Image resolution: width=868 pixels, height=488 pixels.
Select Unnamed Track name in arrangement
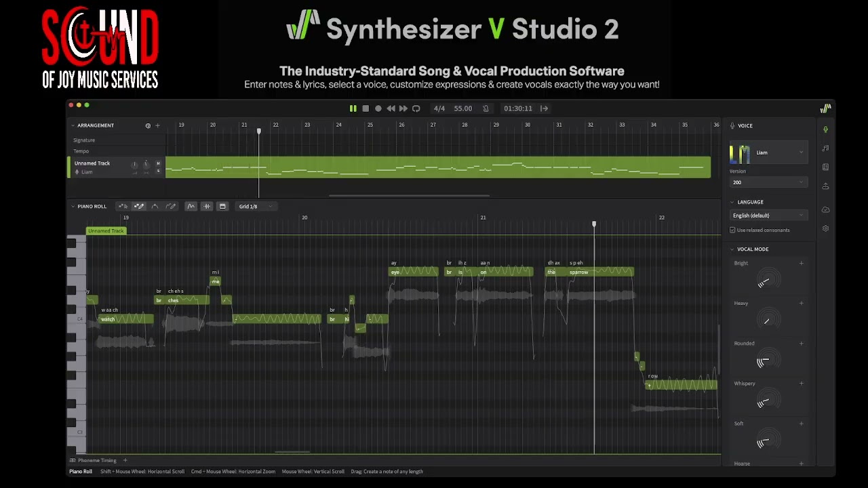click(92, 163)
